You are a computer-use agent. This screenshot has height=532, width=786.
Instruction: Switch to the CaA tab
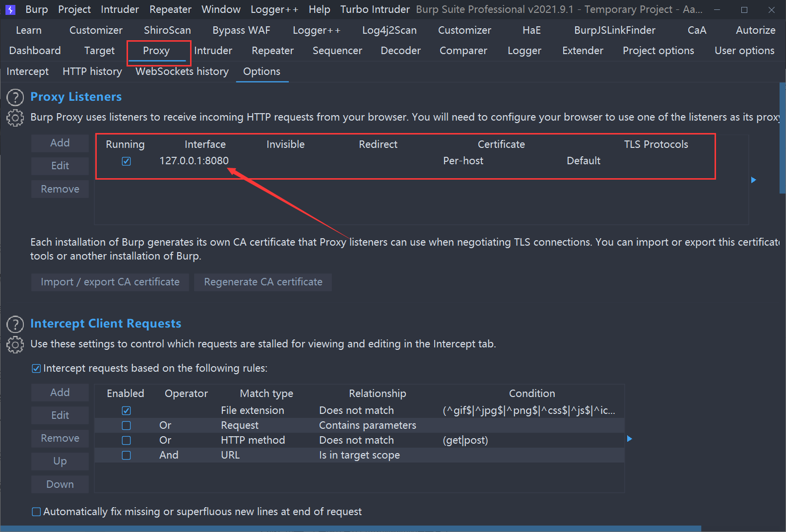coord(697,30)
